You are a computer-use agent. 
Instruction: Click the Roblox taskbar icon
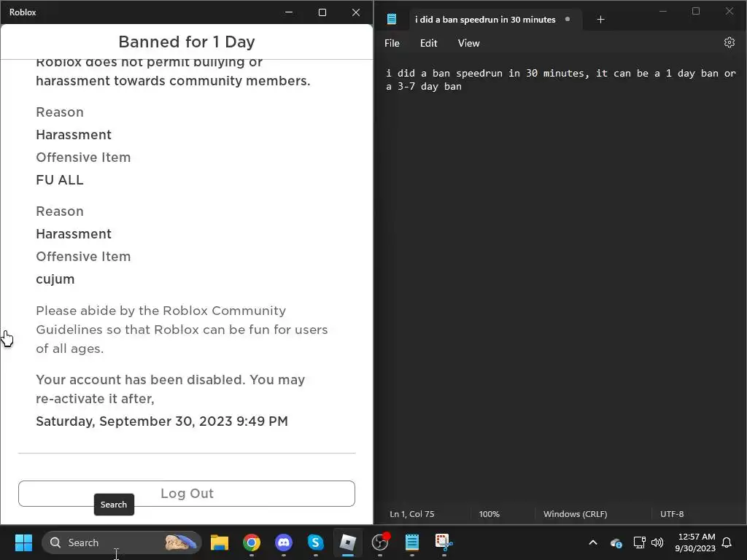tap(347, 542)
